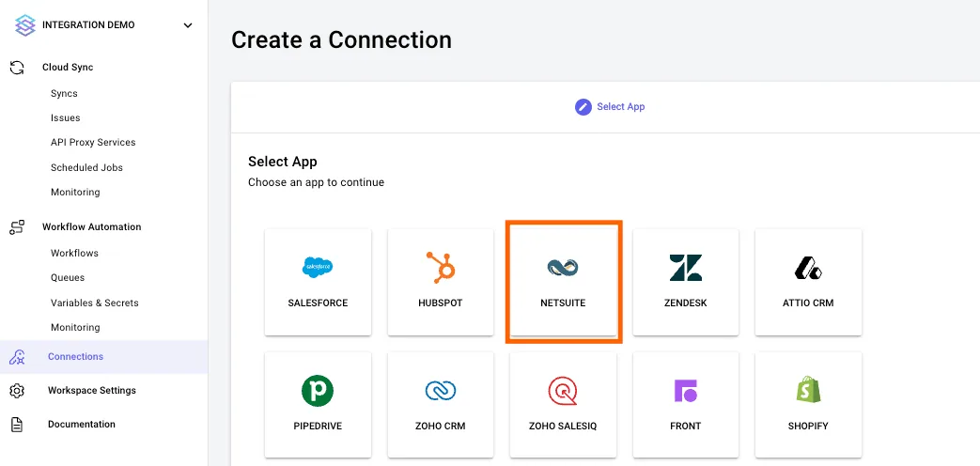Click the Select App step label
Screen dimensions: 980x466
[621, 107]
